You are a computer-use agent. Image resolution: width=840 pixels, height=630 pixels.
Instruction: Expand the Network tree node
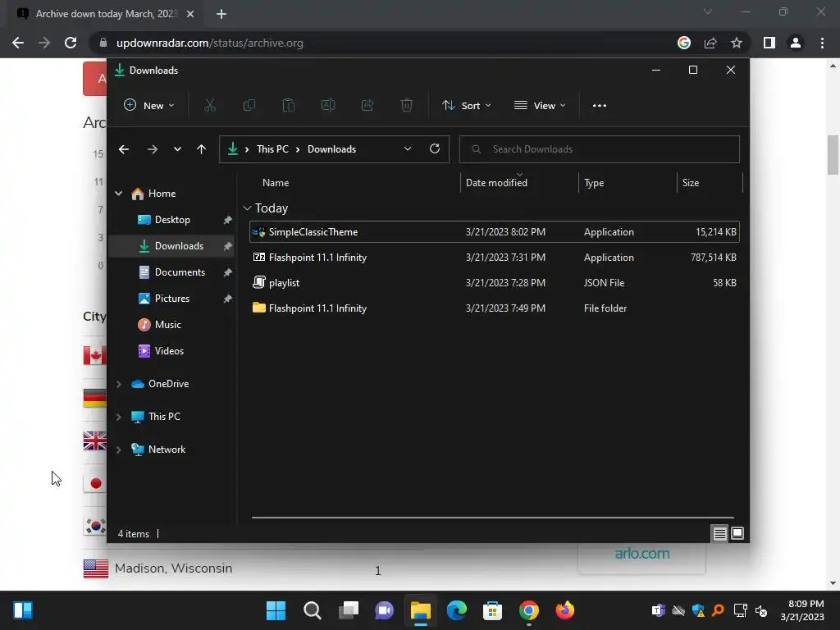click(x=118, y=450)
